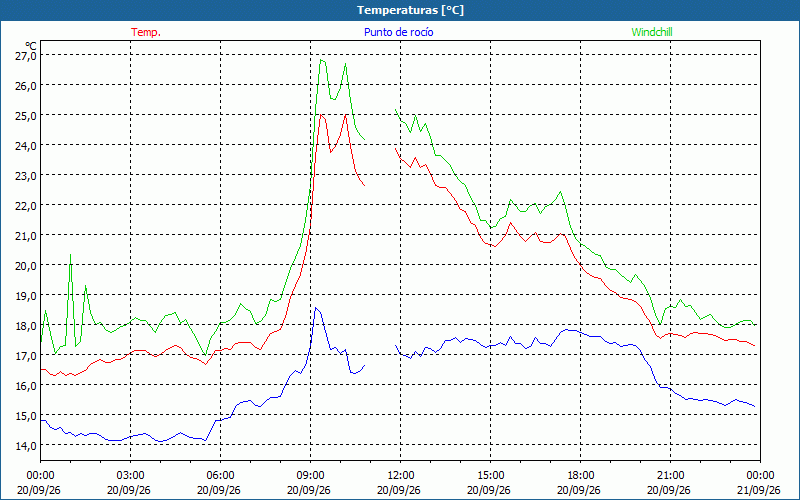
Task: Click the Temp. red legend label
Action: [146, 32]
